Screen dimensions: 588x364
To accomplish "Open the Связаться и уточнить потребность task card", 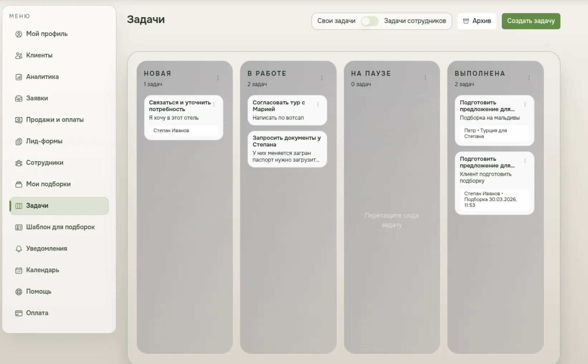I will point(183,117).
